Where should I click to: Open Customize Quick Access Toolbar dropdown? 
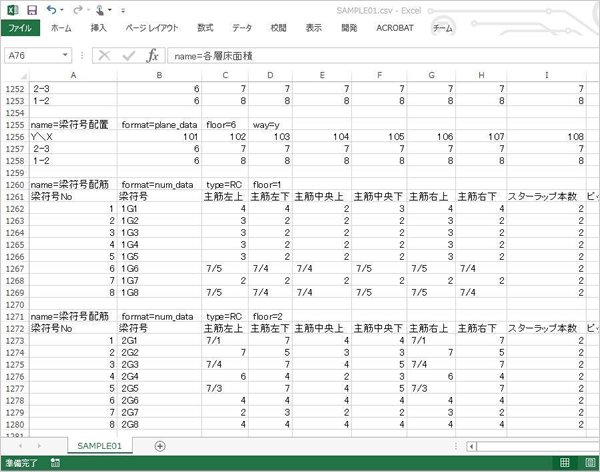[123, 10]
